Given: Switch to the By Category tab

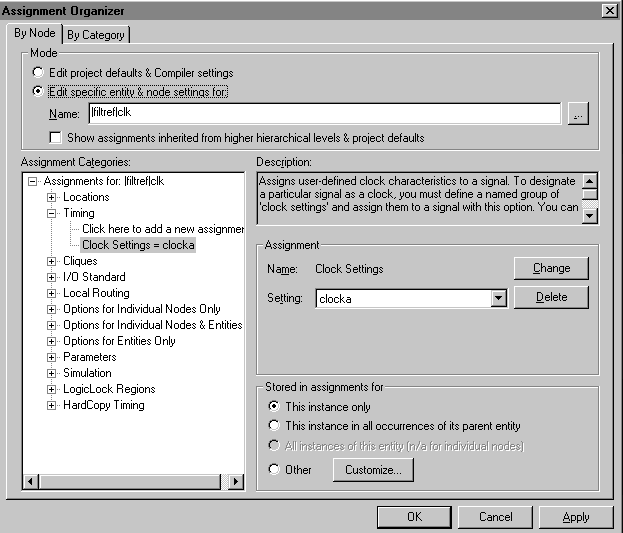Looking at the screenshot, I should 96,35.
